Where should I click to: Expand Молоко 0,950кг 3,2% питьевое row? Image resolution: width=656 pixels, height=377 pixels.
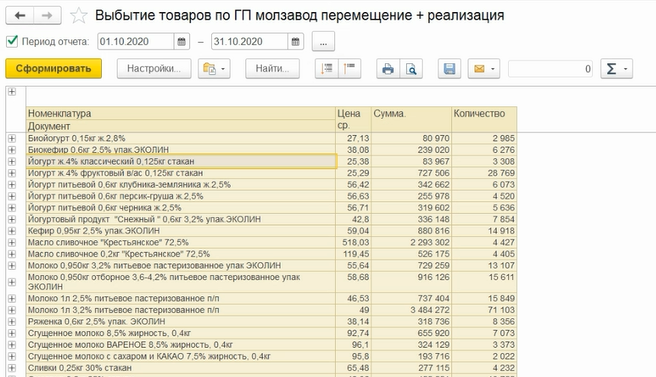(x=12, y=265)
